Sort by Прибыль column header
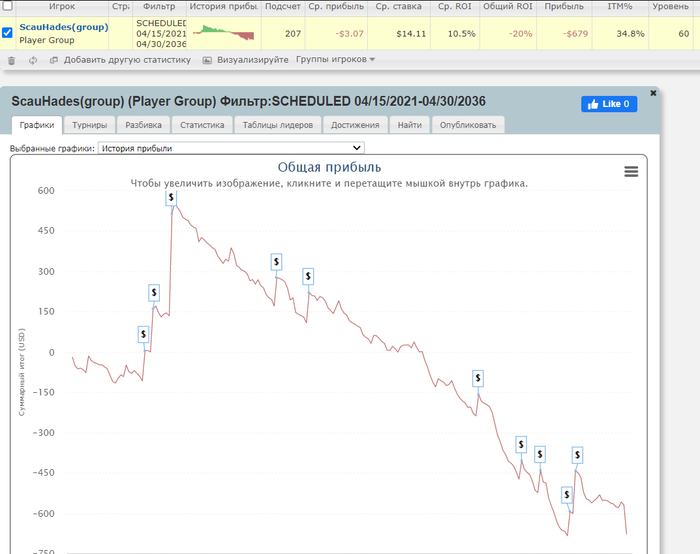This screenshot has width=700, height=554. tap(564, 6)
